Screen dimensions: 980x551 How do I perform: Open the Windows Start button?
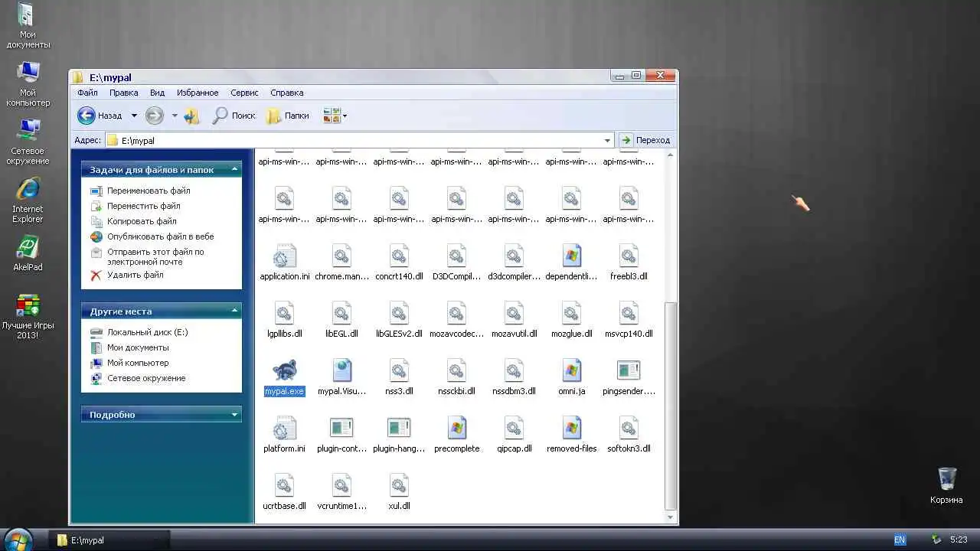18,539
